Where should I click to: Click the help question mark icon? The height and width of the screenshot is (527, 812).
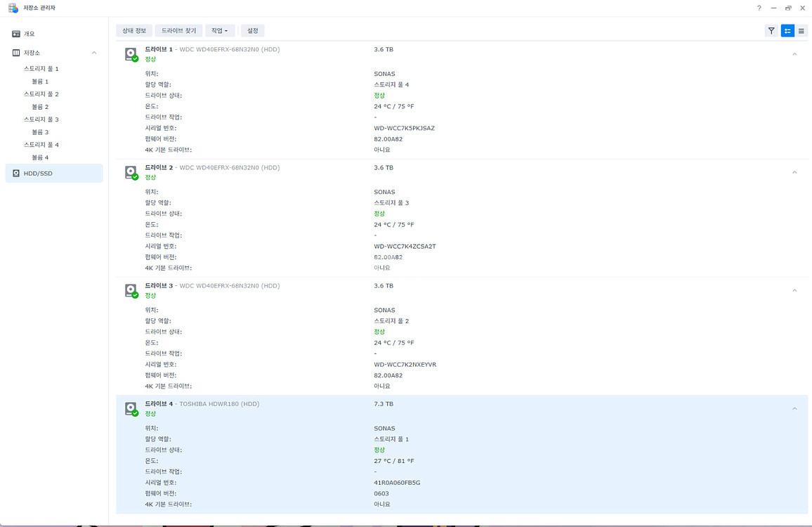pos(759,8)
